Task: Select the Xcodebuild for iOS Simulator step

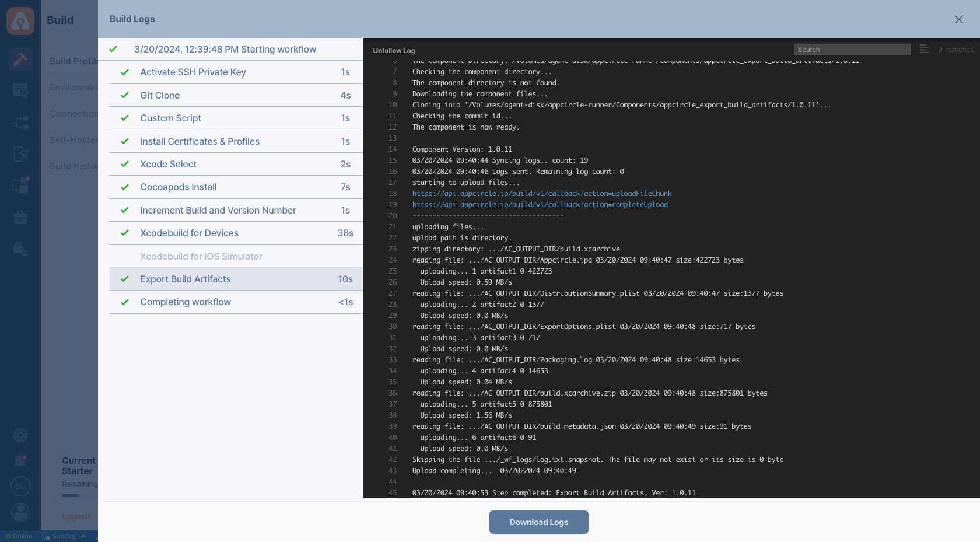Action: (x=236, y=256)
